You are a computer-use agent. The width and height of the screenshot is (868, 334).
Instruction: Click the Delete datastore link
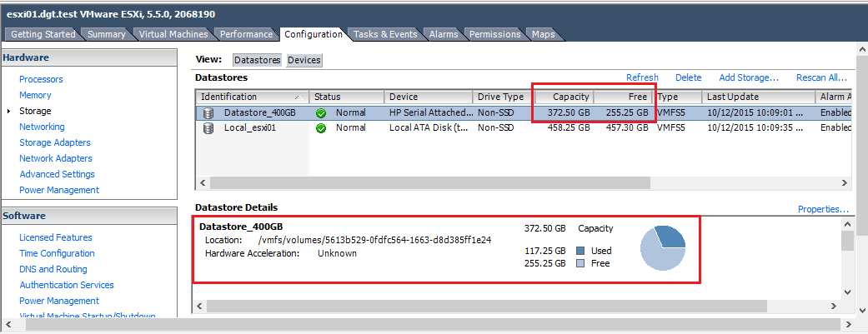tap(688, 77)
